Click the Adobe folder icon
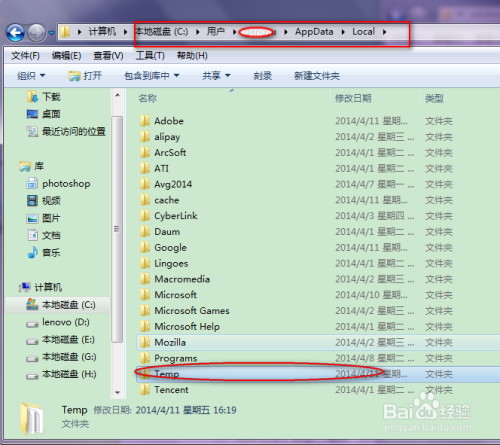This screenshot has height=445, width=500. click(x=145, y=121)
